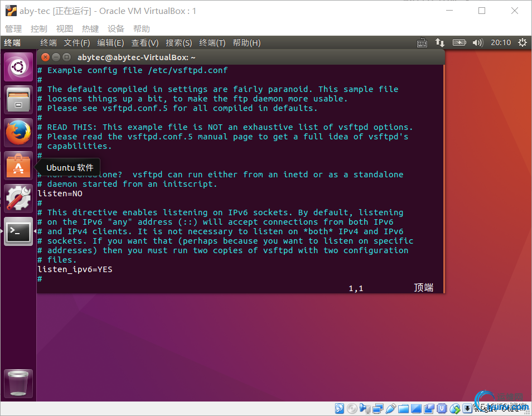
Task: Open terminal 文件(F) menu
Action: coord(77,43)
